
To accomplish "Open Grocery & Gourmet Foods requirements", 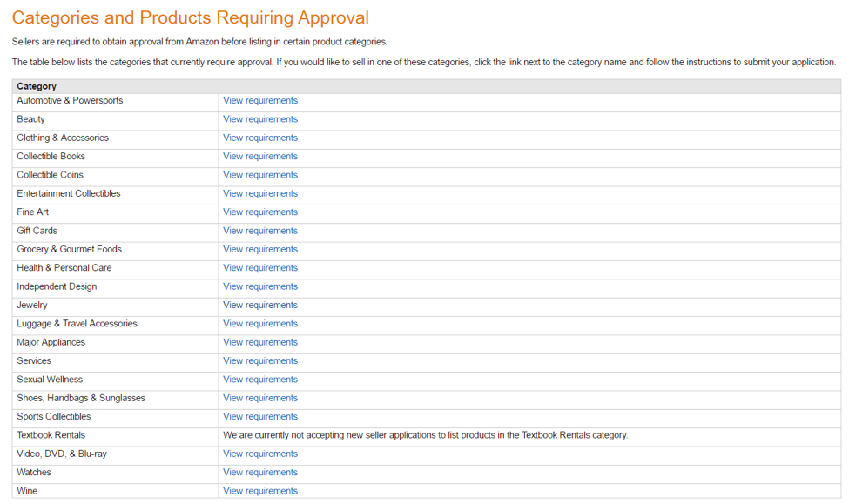I will tap(259, 249).
